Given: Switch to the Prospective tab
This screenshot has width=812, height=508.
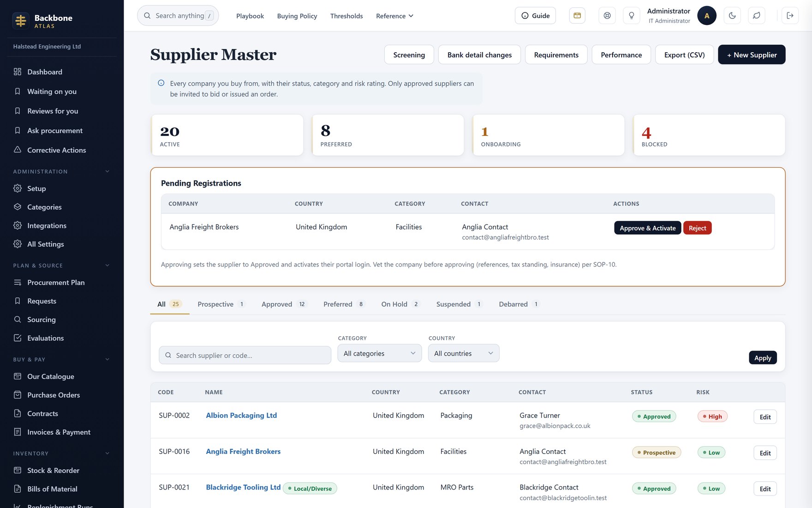Looking at the screenshot, I should coord(221,304).
